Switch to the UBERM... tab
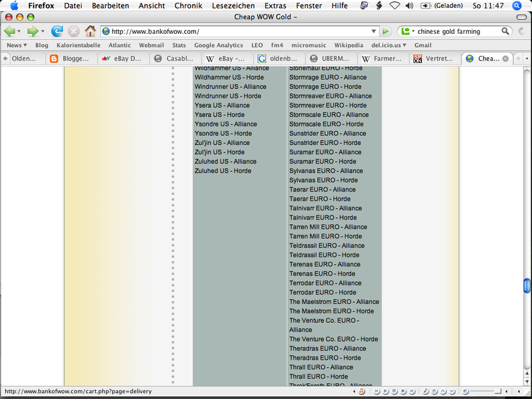The width and height of the screenshot is (532, 399). [331, 59]
